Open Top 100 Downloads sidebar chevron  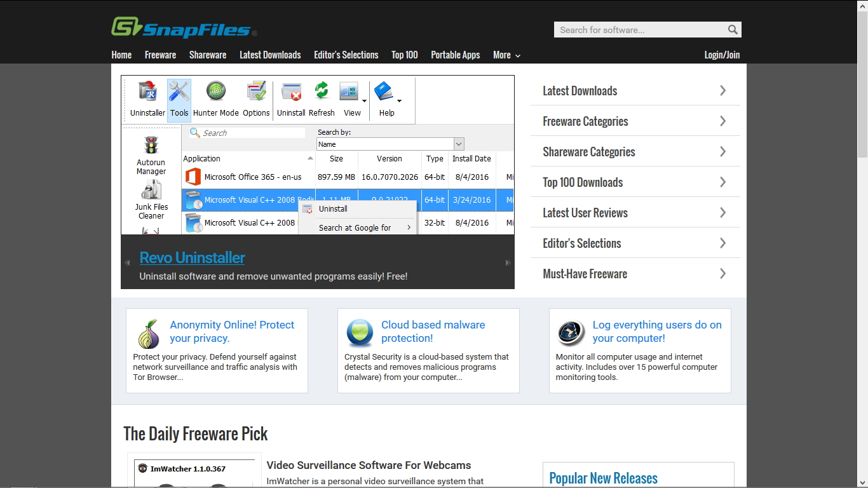(x=722, y=182)
